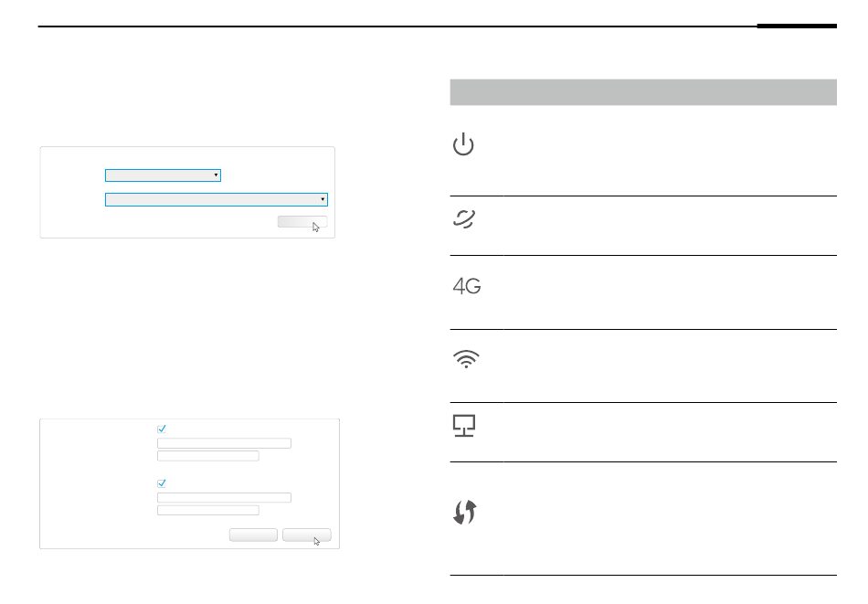
Task: Toggle the upper checkbox in lower panel
Action: 162,429
